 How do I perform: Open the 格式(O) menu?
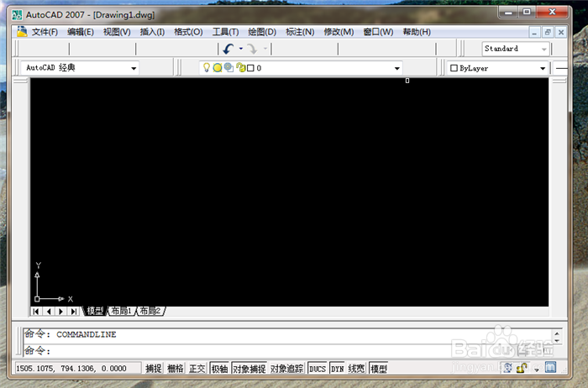coord(188,32)
